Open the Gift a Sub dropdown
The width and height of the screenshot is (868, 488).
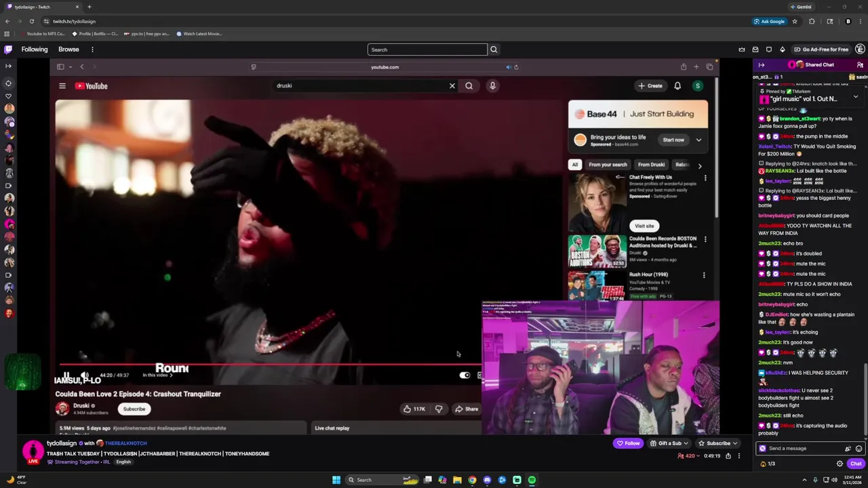pos(669,443)
